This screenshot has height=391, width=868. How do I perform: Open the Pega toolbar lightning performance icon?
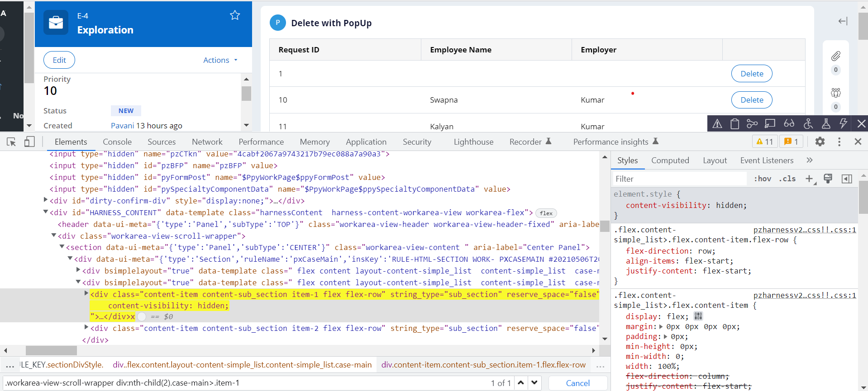(x=843, y=124)
